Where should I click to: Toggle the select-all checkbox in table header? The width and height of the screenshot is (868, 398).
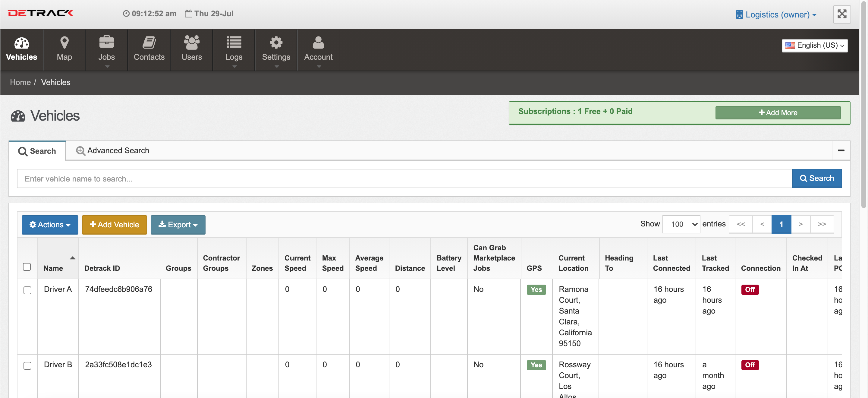click(x=27, y=267)
